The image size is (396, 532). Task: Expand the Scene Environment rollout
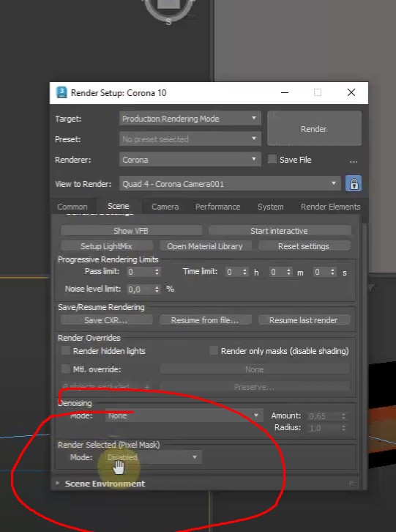click(105, 483)
